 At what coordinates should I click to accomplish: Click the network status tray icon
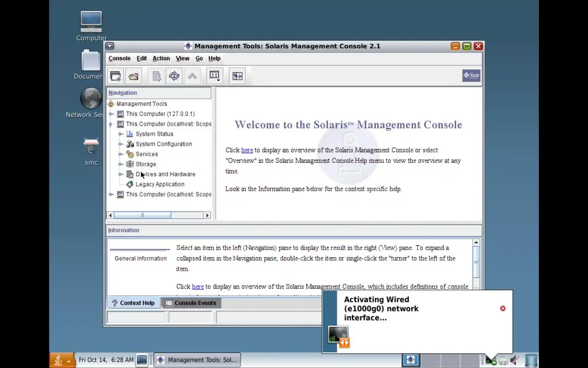point(492,360)
